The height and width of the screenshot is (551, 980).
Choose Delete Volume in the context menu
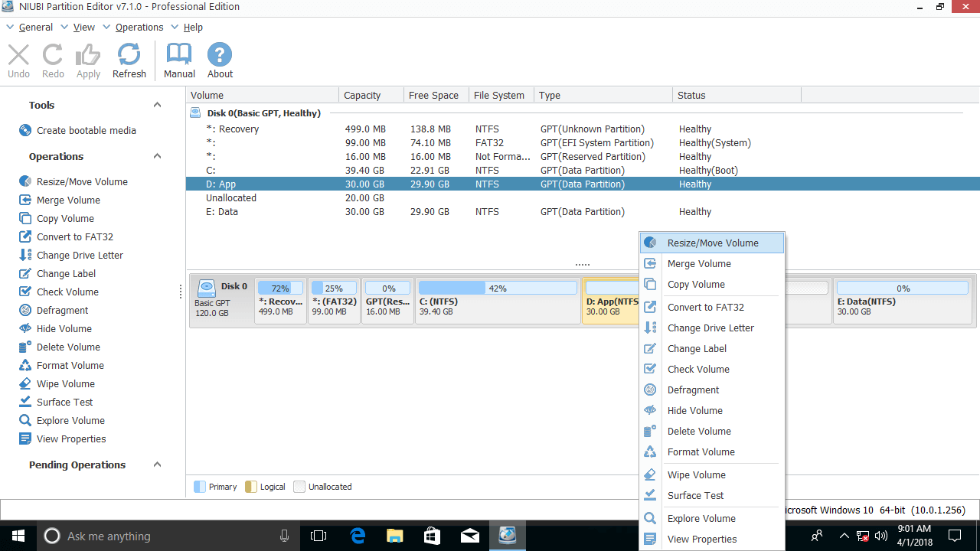tap(712, 431)
